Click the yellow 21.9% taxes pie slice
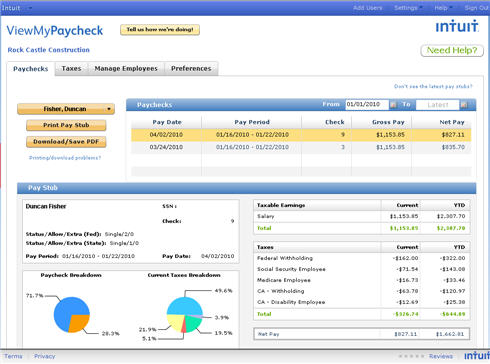Screen dimensions: 490x364 click(x=175, y=322)
